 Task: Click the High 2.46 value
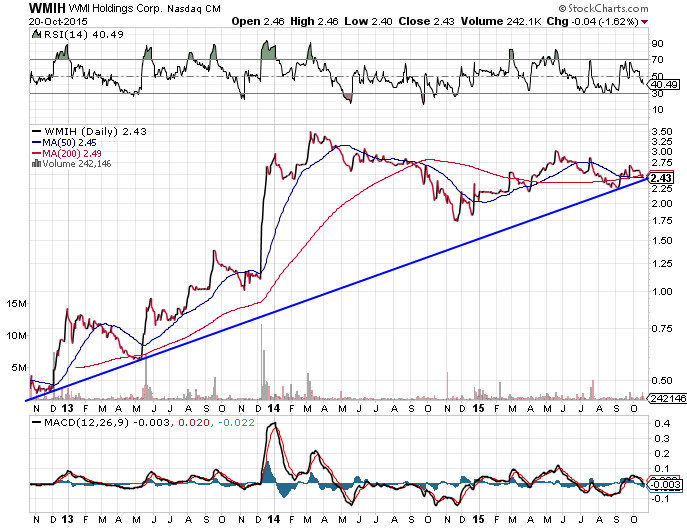click(314, 21)
